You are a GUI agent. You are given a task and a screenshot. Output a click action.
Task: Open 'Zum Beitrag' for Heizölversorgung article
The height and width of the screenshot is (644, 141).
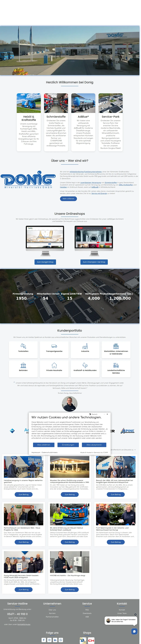point(24,495)
